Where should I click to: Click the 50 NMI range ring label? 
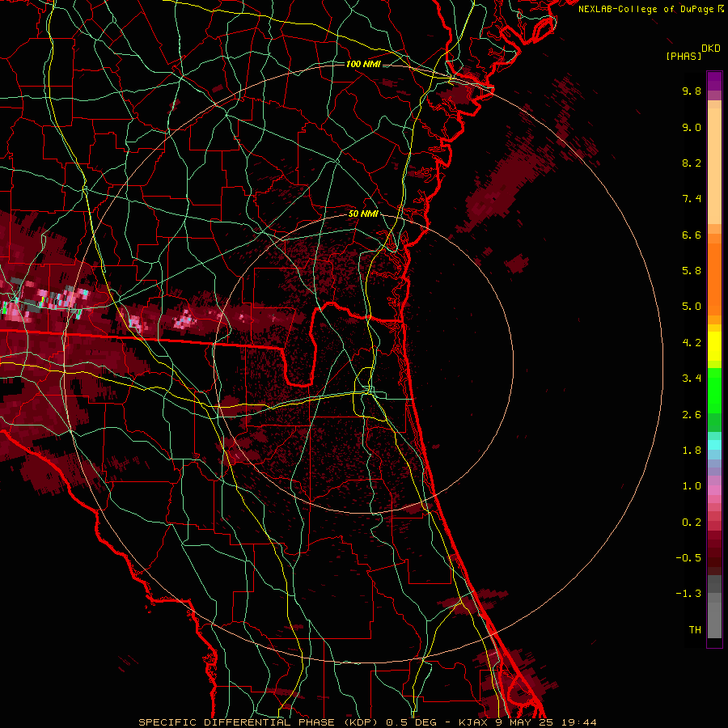tap(363, 214)
